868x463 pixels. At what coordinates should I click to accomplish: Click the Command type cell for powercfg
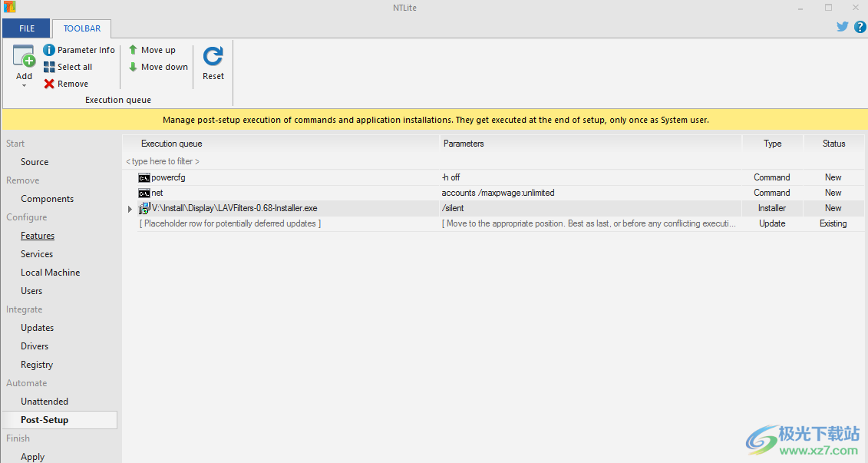pos(771,178)
